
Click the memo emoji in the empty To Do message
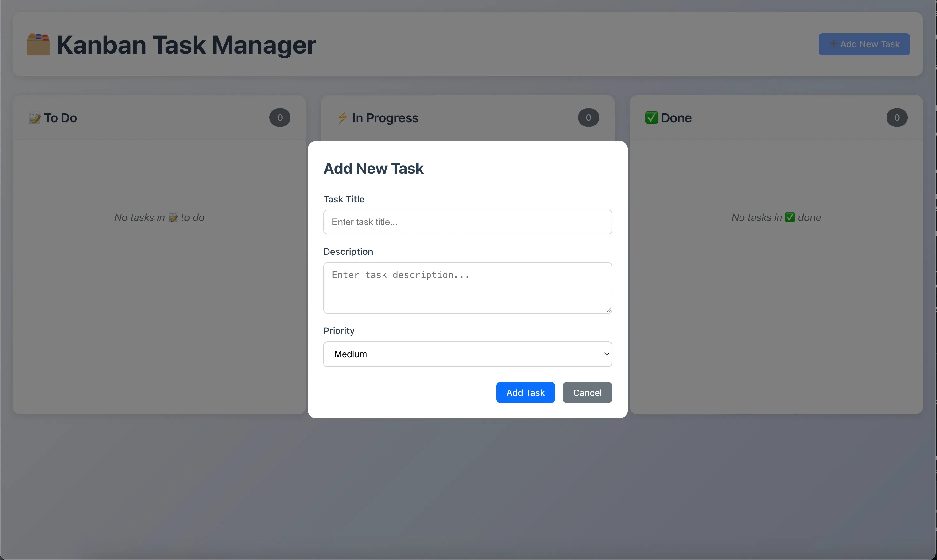(x=173, y=217)
